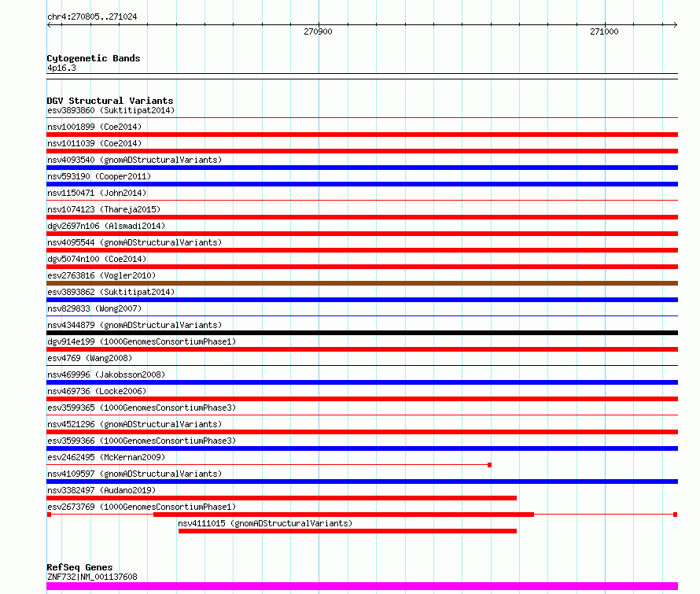Select esv3599366 (1000GenomesConsortiumPhase3) label
700x594 pixels.
142,441
